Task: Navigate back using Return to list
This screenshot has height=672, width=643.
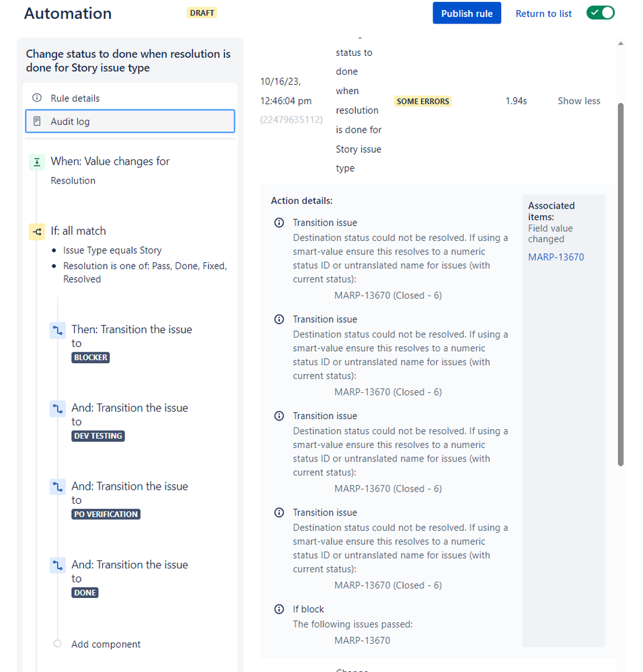Action: click(543, 13)
